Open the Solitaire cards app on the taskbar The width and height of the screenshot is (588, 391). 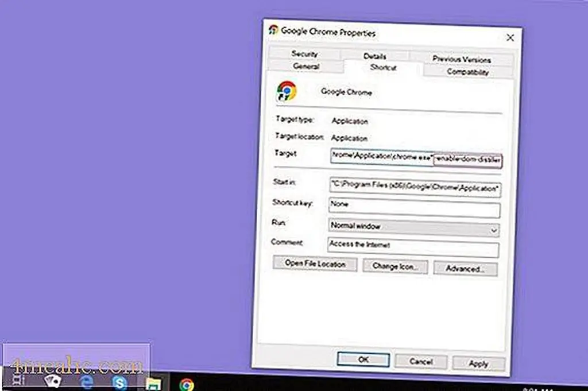(x=52, y=381)
